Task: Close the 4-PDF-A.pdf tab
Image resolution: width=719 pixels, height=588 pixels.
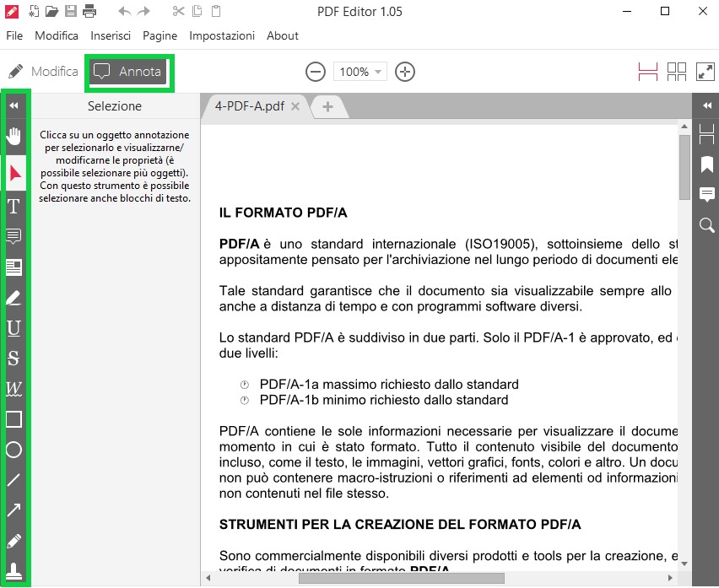Action: tap(295, 106)
